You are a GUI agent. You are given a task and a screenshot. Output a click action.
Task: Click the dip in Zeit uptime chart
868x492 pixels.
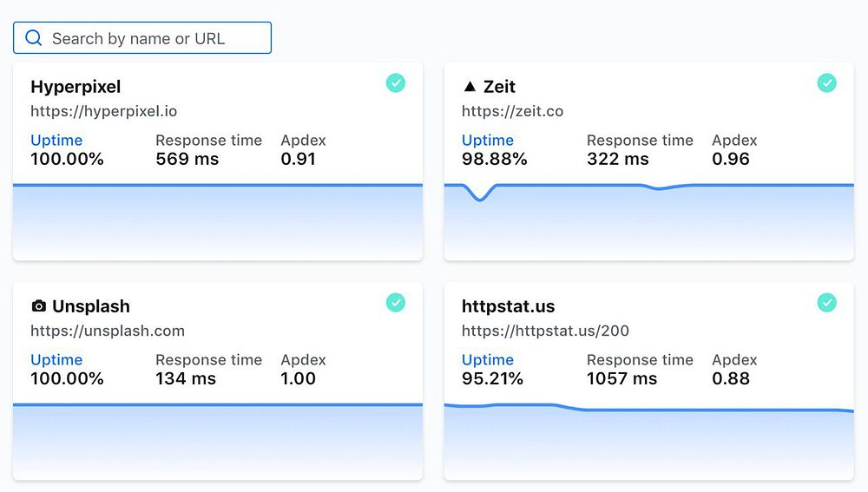point(480,194)
